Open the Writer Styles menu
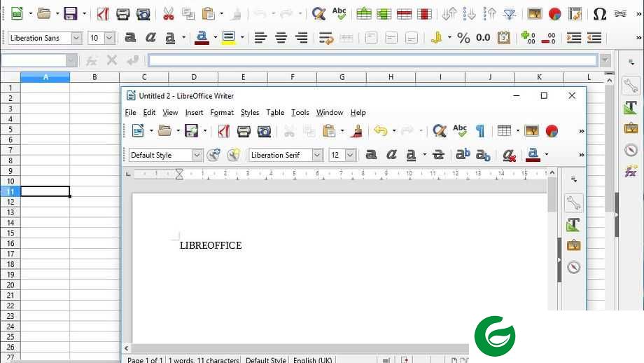Viewport: 644px width, 363px height. pos(250,113)
